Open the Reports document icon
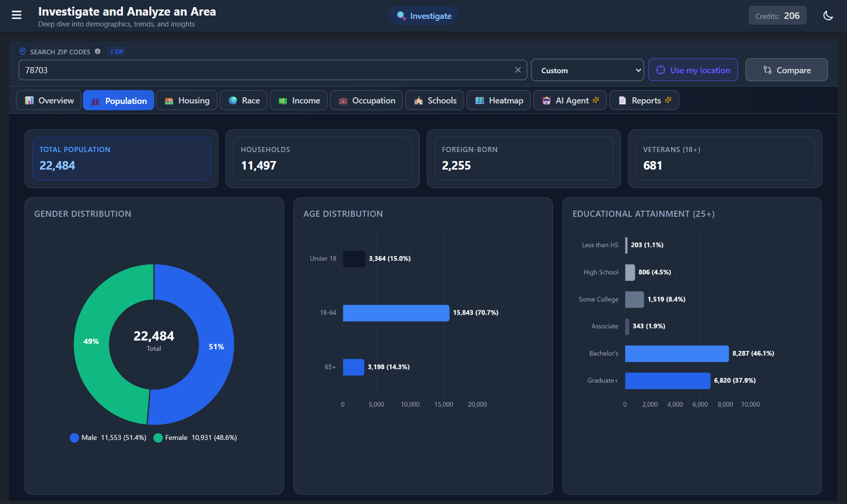The width and height of the screenshot is (847, 504). (x=622, y=101)
